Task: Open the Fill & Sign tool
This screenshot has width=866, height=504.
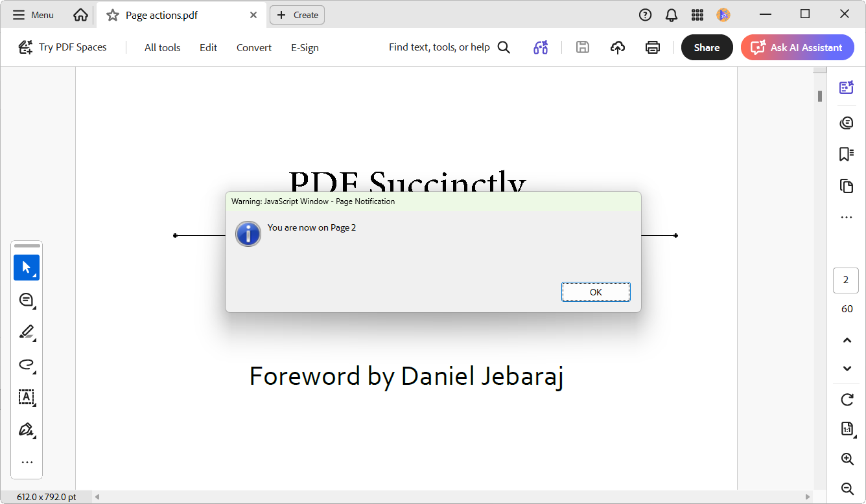Action: [27, 430]
